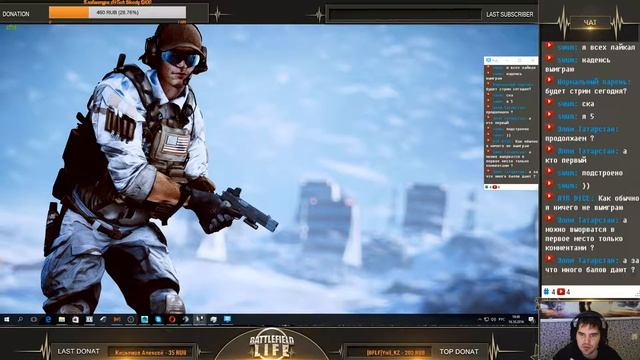Click the LAST SUBSCRIBER label
640x360 pixels.
pyautogui.click(x=510, y=14)
